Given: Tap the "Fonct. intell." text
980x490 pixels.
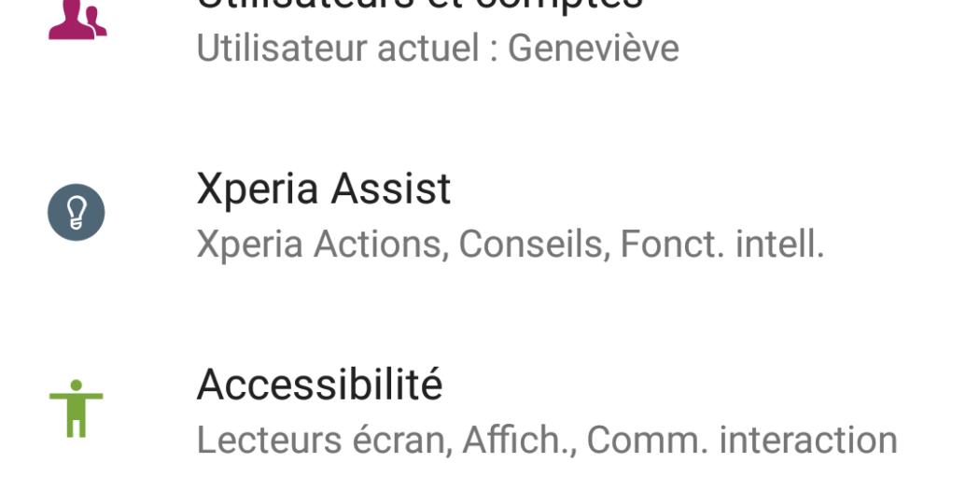Looking at the screenshot, I should pos(721,245).
